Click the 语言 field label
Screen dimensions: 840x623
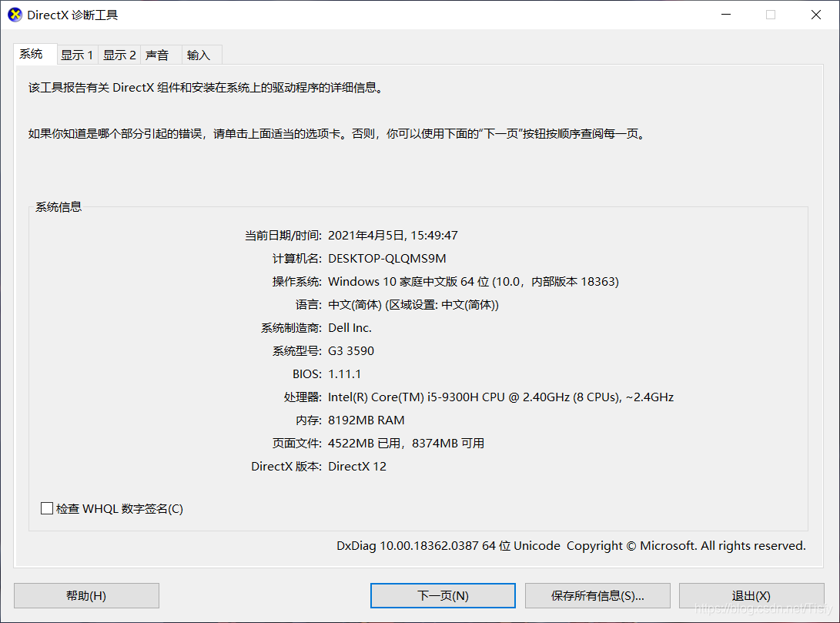coord(309,305)
